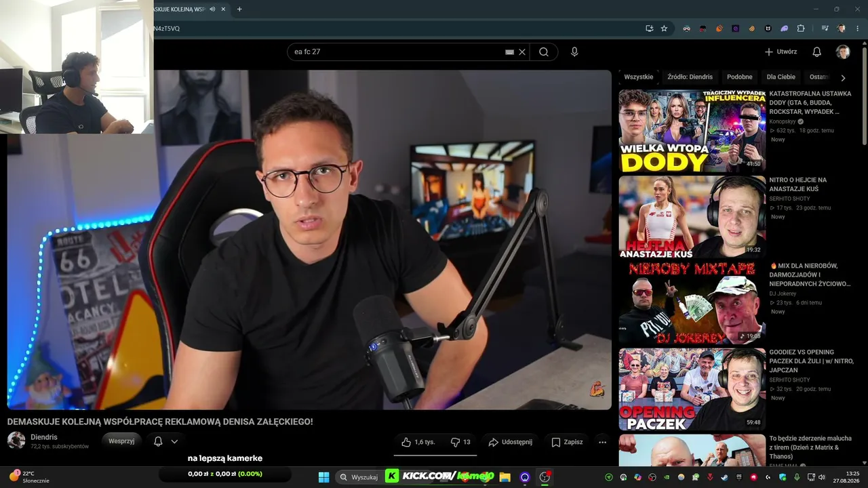The width and height of the screenshot is (868, 488).
Task: Open the Chrome profile avatar in toolbar
Action: click(x=842, y=28)
